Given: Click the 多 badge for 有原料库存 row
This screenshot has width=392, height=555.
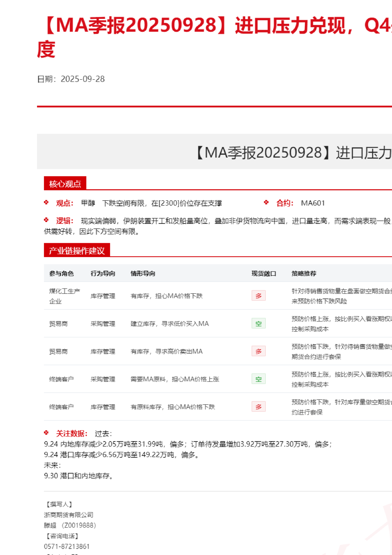Looking at the screenshot, I should [258, 407].
